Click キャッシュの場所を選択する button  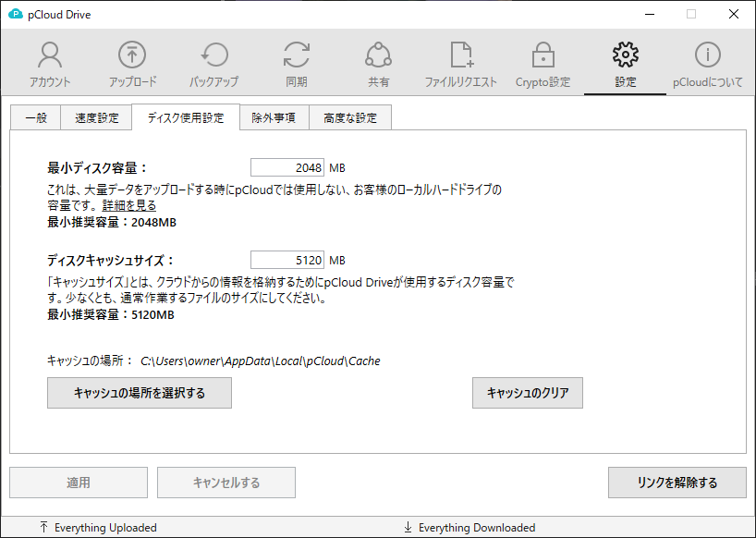(140, 393)
